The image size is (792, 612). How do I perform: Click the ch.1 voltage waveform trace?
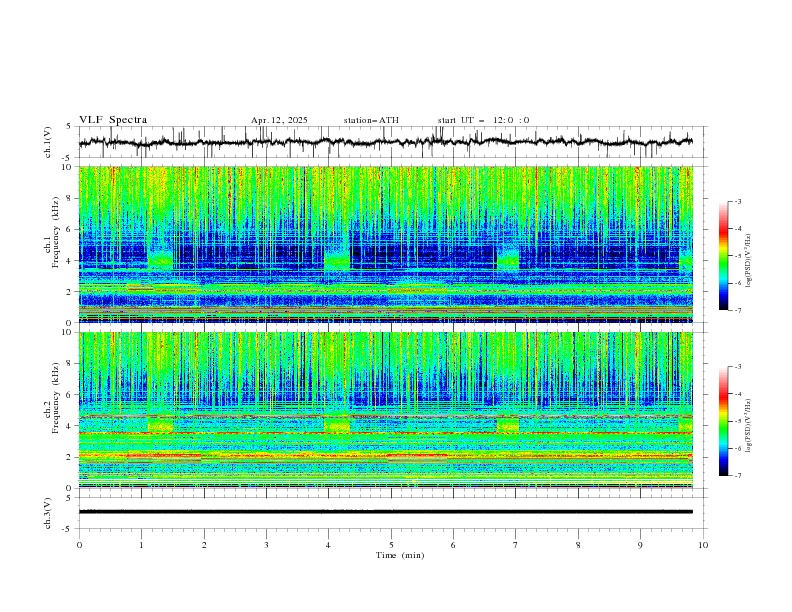click(386, 142)
